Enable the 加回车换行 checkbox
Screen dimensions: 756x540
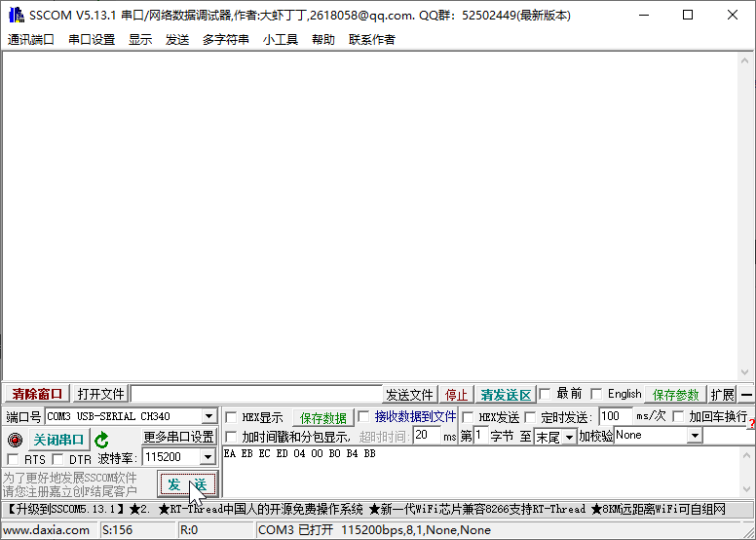point(678,416)
